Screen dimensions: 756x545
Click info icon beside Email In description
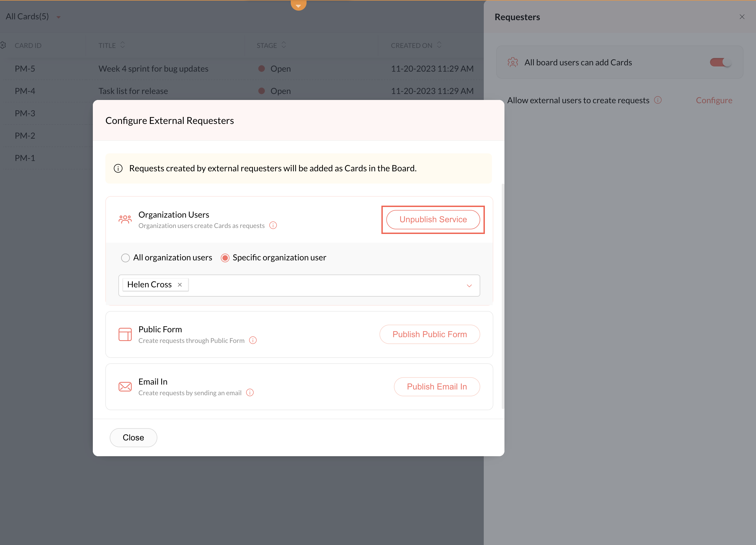(x=250, y=392)
